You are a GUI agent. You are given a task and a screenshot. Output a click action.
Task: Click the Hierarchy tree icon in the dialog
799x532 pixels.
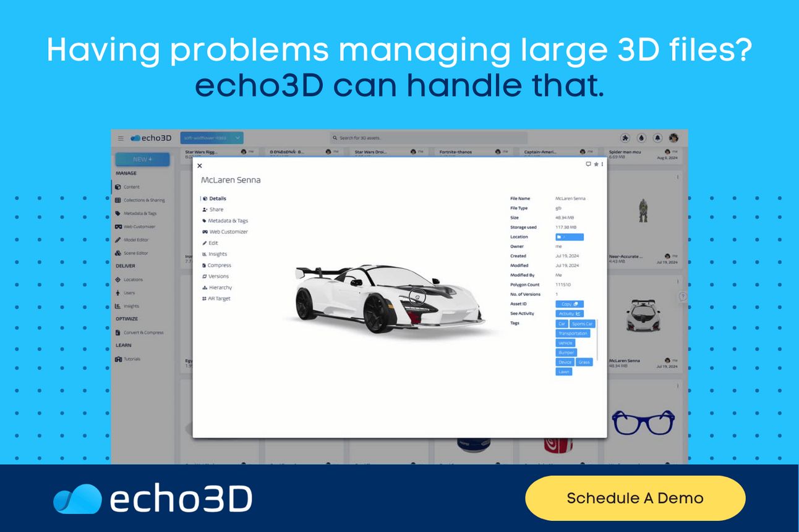coord(204,287)
